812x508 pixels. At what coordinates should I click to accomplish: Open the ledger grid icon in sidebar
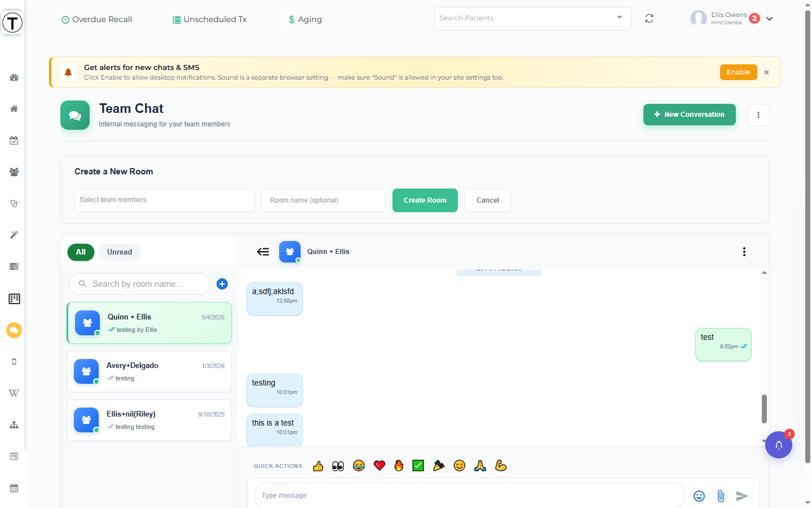tap(14, 299)
